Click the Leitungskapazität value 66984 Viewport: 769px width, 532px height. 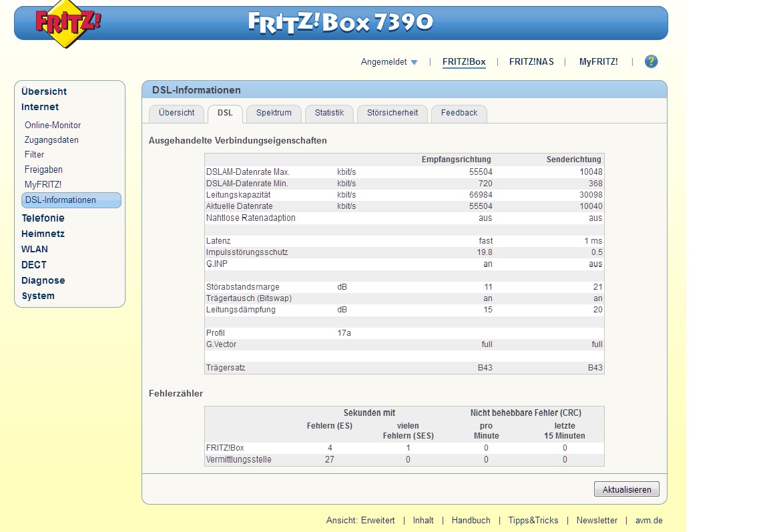[x=481, y=195]
